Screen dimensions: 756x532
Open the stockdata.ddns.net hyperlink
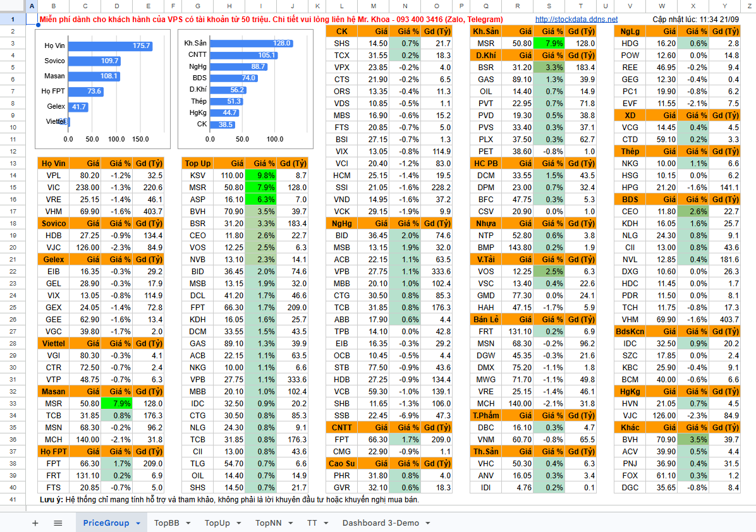[x=576, y=20]
